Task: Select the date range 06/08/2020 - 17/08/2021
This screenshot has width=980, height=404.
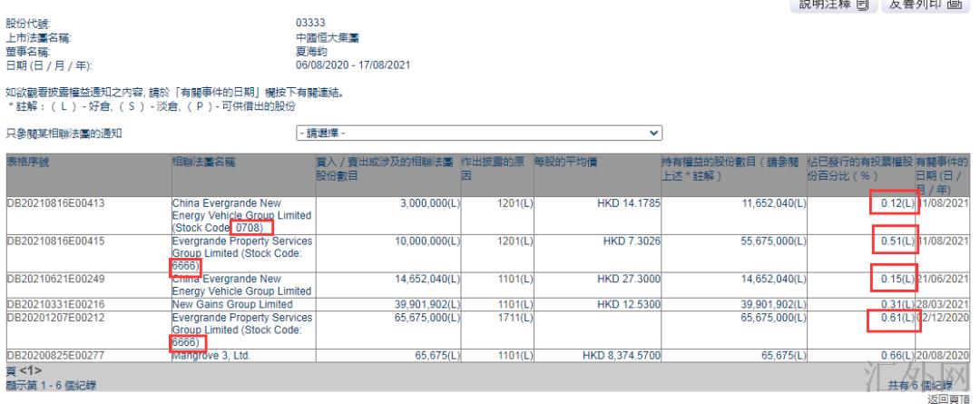Action: tap(353, 65)
